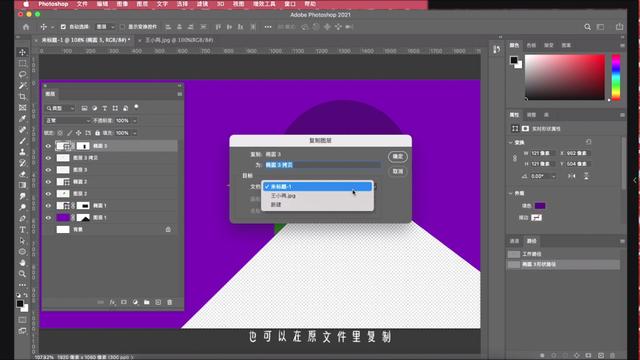Screen dimensions: 640x360
Task: Hide the 椭圆 1 layer
Action: [48, 205]
